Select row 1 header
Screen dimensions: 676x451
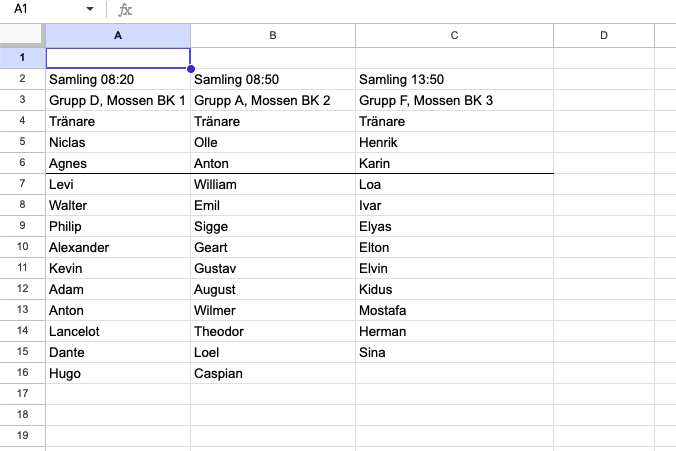click(x=22, y=57)
